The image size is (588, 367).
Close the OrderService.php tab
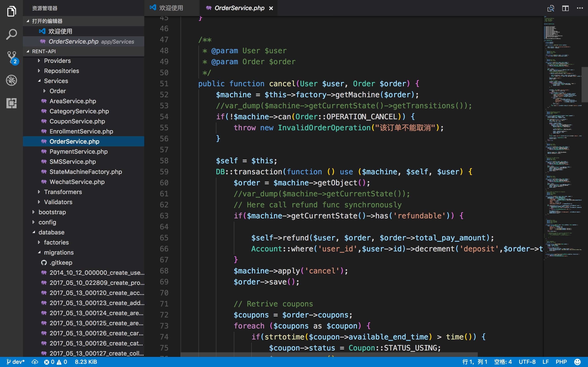coord(271,8)
